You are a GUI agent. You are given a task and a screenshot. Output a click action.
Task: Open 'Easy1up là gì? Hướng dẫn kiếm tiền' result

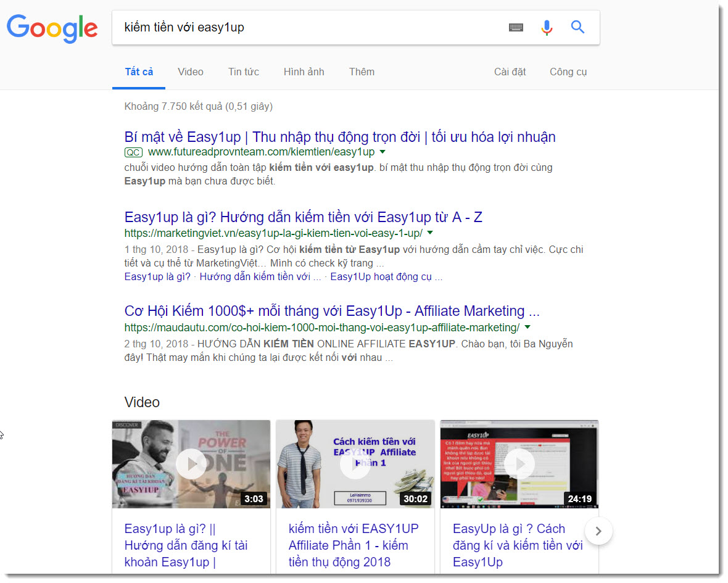click(x=303, y=217)
